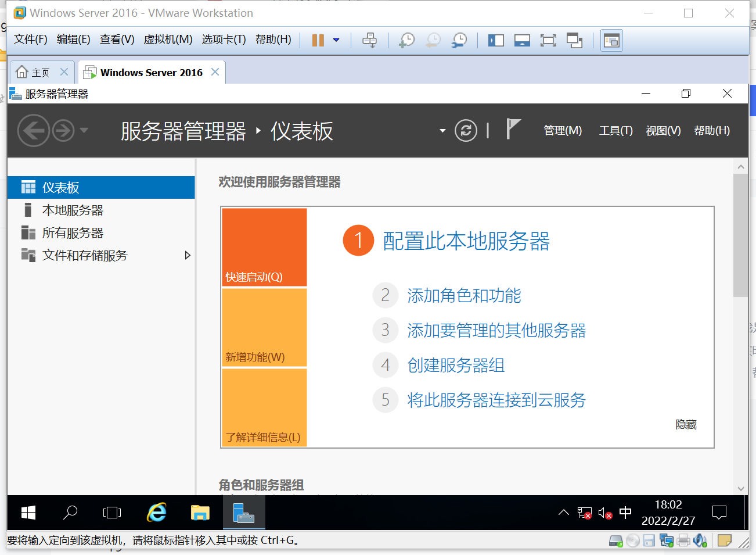Refresh the Server Manager dashboard

click(466, 131)
